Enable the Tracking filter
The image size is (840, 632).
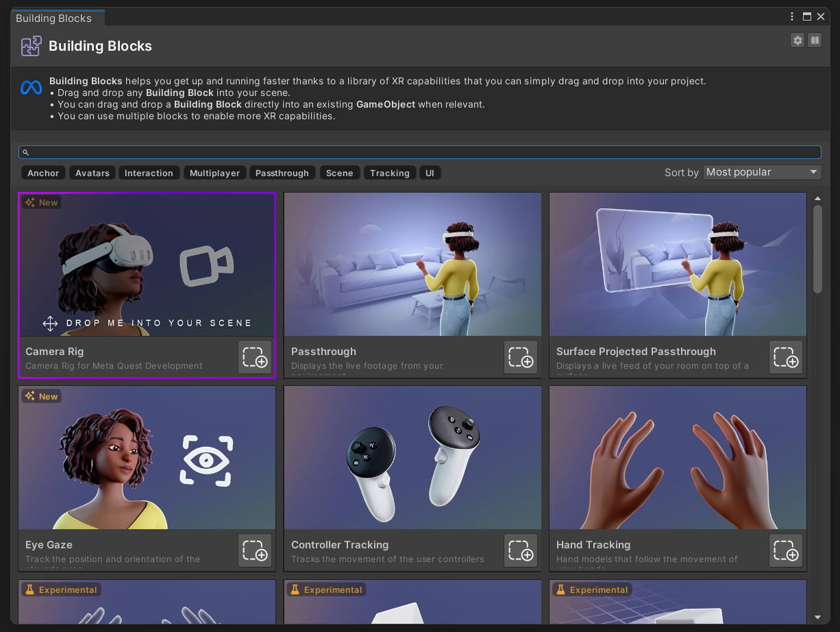click(x=389, y=173)
